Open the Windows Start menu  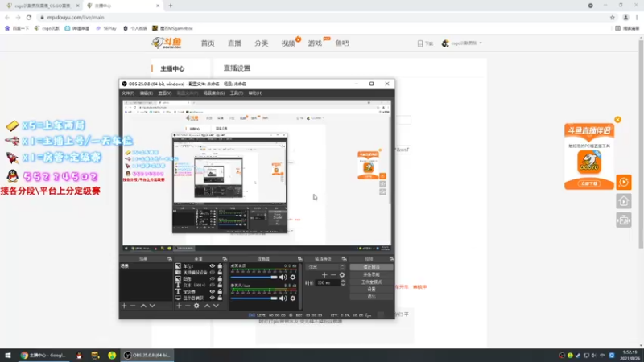point(7,356)
